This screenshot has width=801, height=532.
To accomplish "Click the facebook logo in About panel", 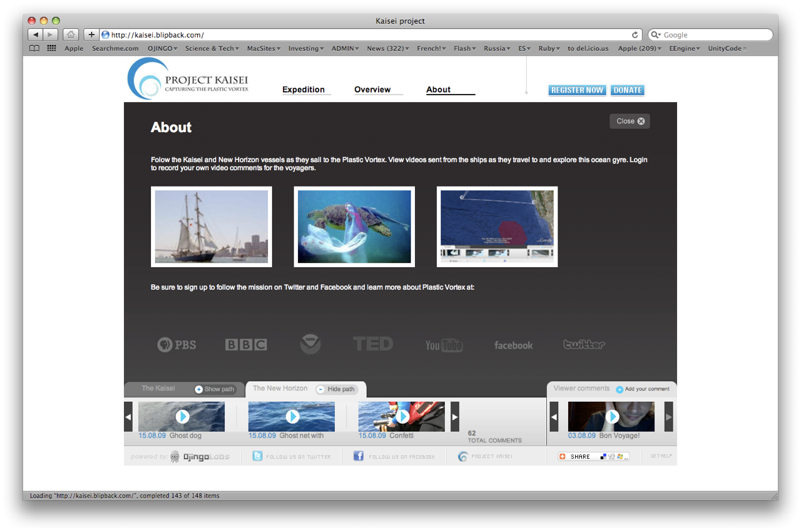I will (514, 345).
